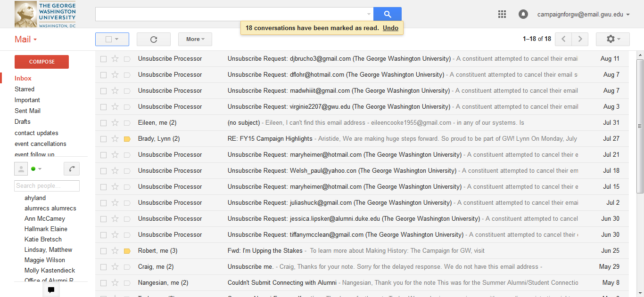This screenshot has height=297, width=644.
Task: Go to newer messages with left arrow
Action: coord(563,39)
